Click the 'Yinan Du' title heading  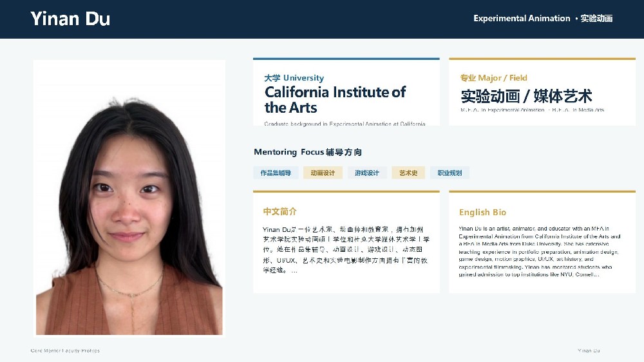click(70, 19)
